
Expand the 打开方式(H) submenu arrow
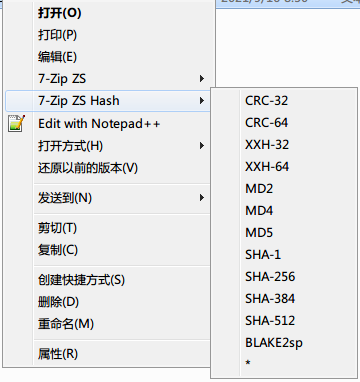[202, 146]
